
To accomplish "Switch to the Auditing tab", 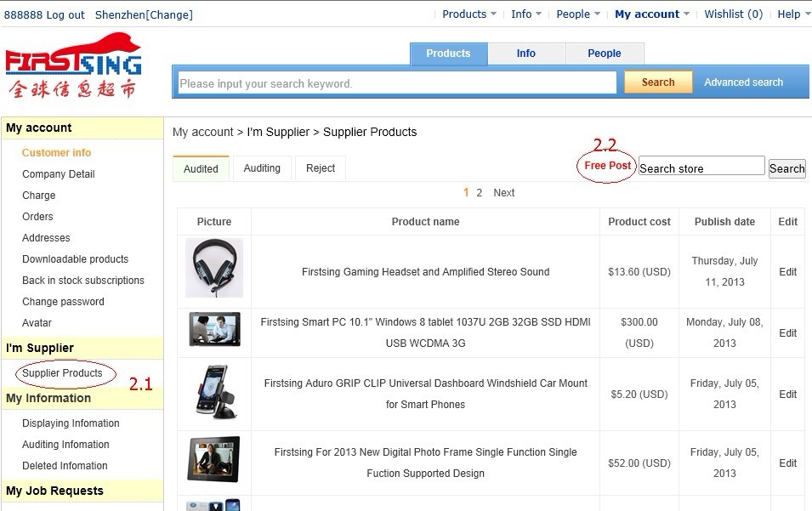I will point(262,168).
